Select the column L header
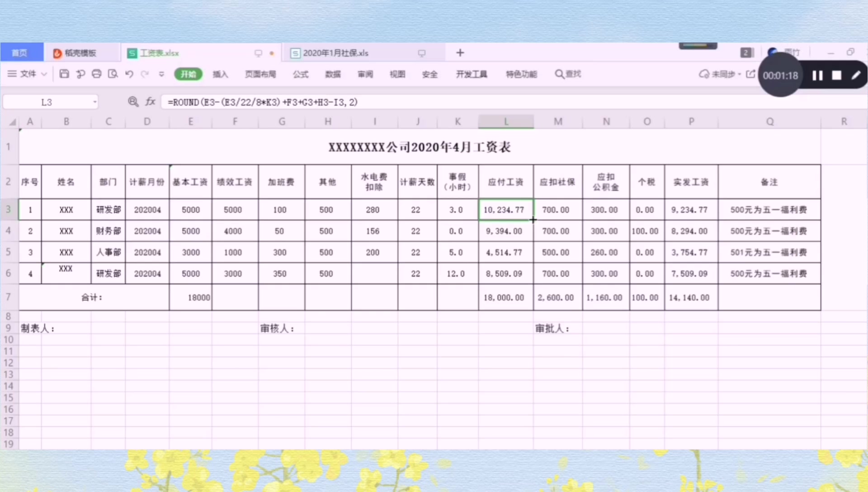 (x=506, y=121)
